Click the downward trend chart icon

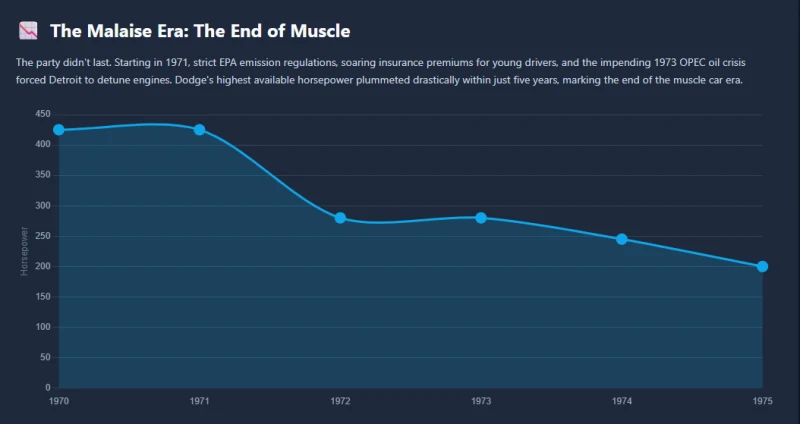click(28, 31)
